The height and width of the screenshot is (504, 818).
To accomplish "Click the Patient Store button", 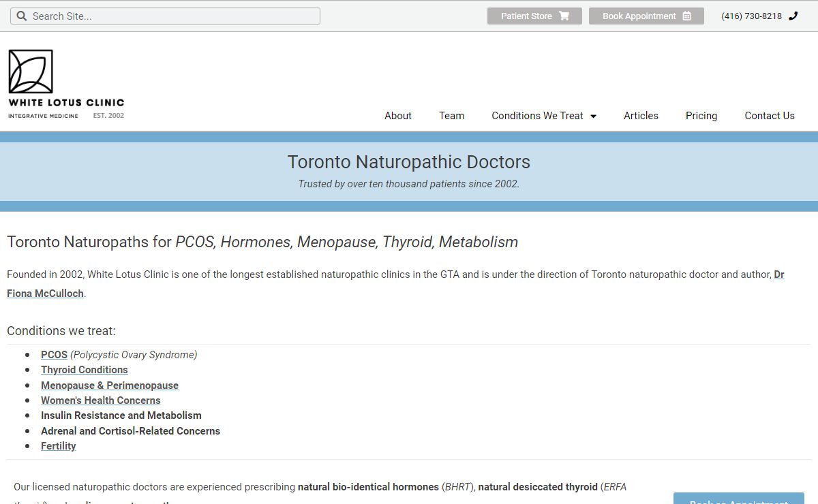I will [534, 16].
